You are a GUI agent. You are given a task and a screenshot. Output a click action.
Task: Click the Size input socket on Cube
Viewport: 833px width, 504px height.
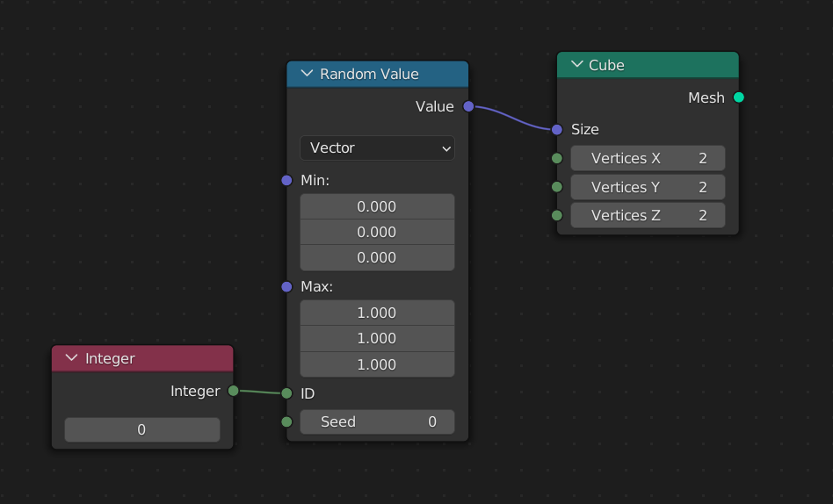(556, 129)
